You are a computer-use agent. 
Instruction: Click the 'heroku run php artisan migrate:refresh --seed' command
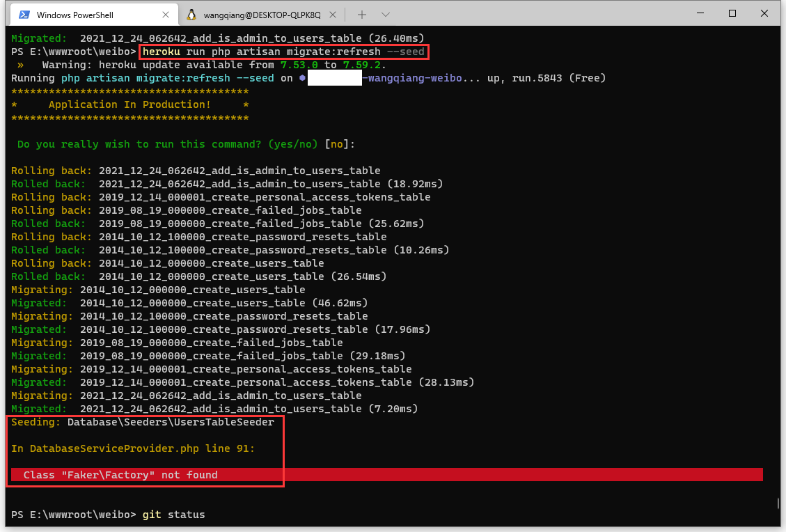[284, 52]
